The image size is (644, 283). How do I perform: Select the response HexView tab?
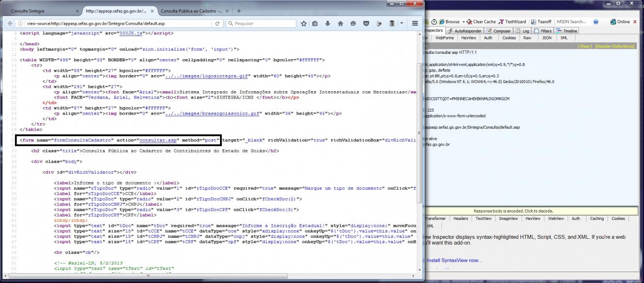pyautogui.click(x=533, y=218)
